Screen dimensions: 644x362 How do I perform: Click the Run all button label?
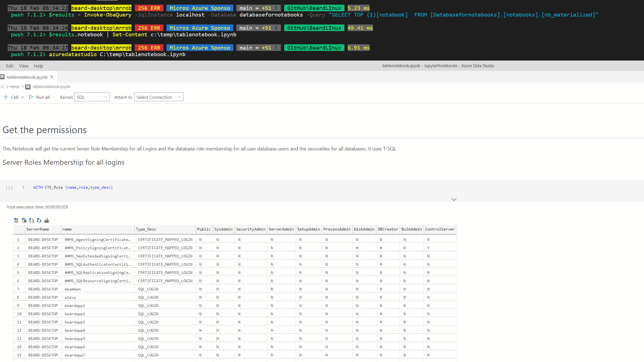click(43, 97)
